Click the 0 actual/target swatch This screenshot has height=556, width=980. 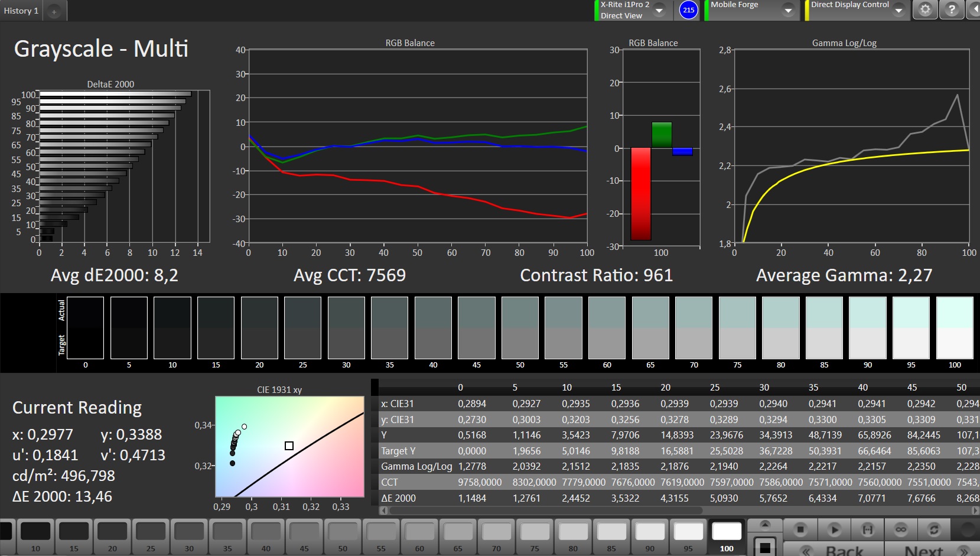point(86,328)
